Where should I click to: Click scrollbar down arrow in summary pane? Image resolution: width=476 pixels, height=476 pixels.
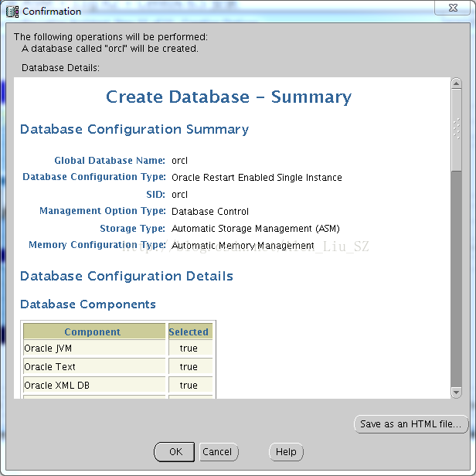pyautogui.click(x=456, y=393)
